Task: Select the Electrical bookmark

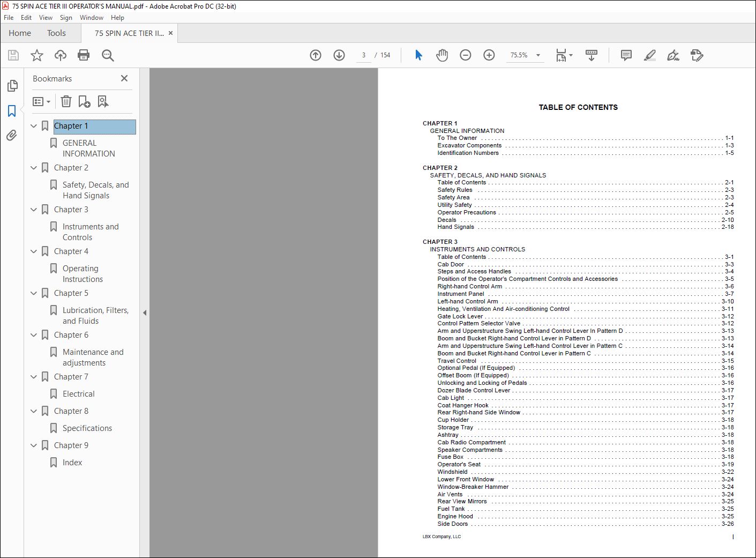Action: [79, 394]
